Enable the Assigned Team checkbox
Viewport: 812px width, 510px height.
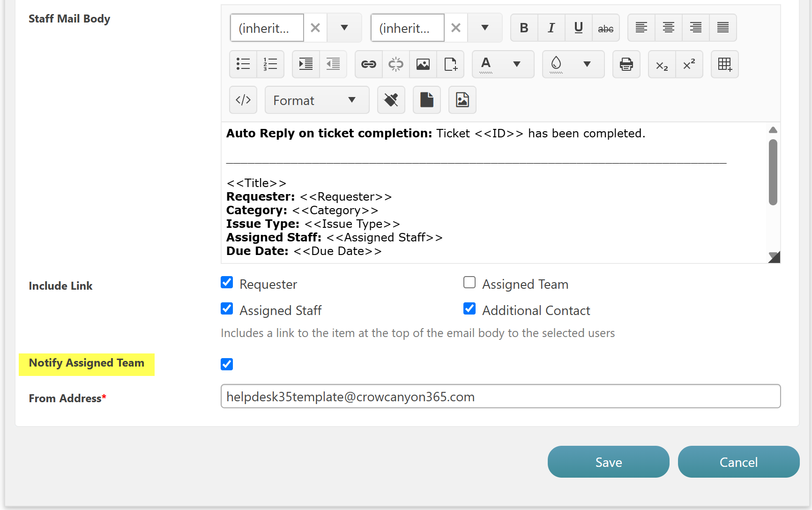(x=469, y=283)
